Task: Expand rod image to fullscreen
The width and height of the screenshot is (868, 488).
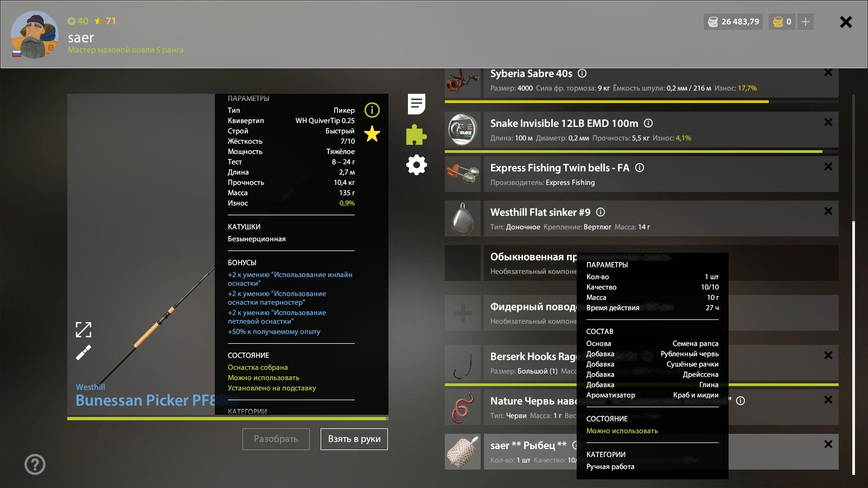Action: tap(84, 329)
